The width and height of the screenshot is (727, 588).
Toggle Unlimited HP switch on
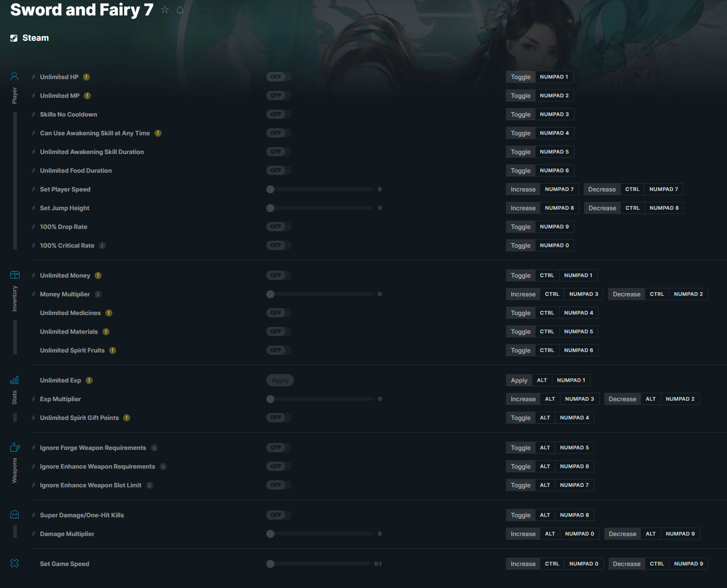[279, 77]
